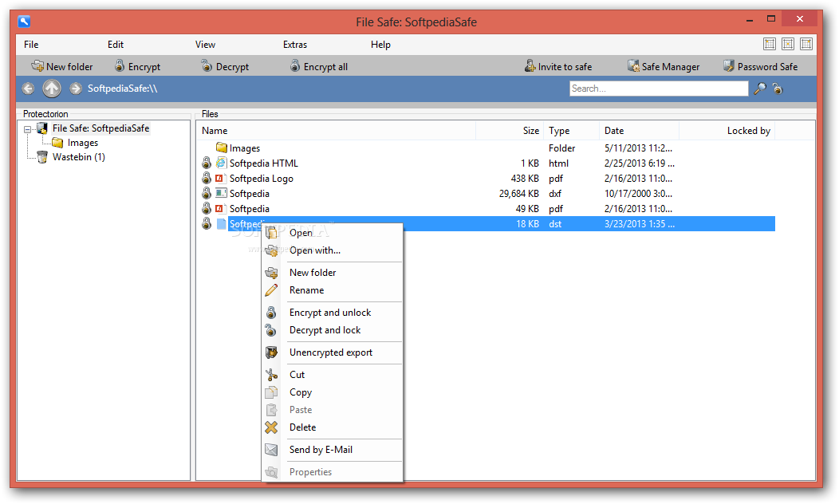Viewport: 839px width, 504px height.
Task: Click the File Safe root icon in tree
Action: coord(42,128)
